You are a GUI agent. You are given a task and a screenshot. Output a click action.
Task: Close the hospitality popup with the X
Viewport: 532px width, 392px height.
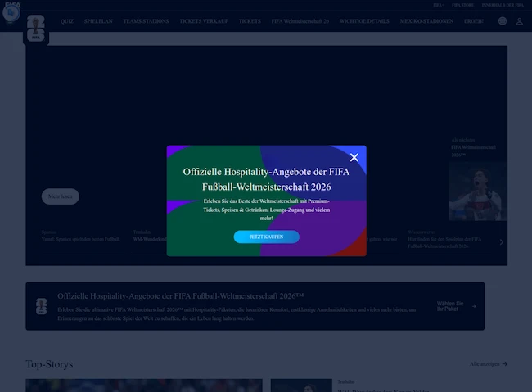(x=354, y=157)
